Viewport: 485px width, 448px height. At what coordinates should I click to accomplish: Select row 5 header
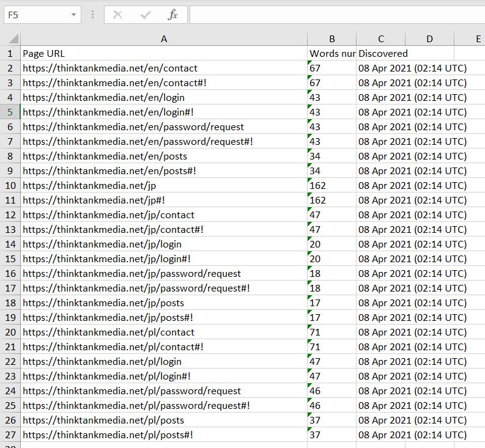(10, 112)
